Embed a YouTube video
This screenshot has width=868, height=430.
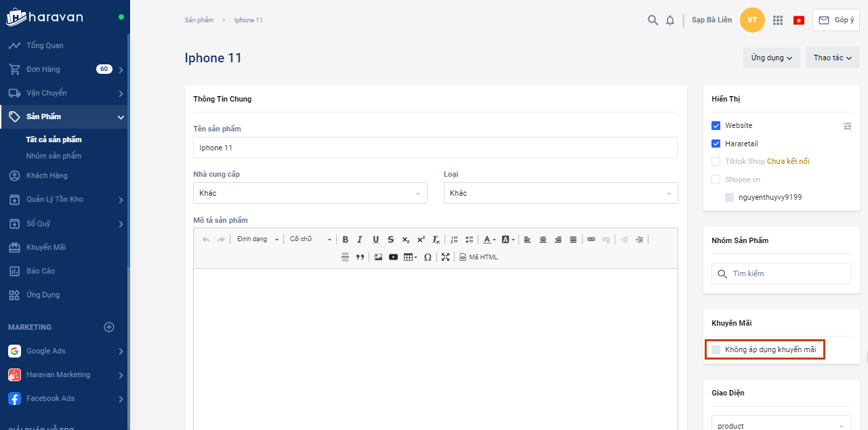[x=393, y=257]
